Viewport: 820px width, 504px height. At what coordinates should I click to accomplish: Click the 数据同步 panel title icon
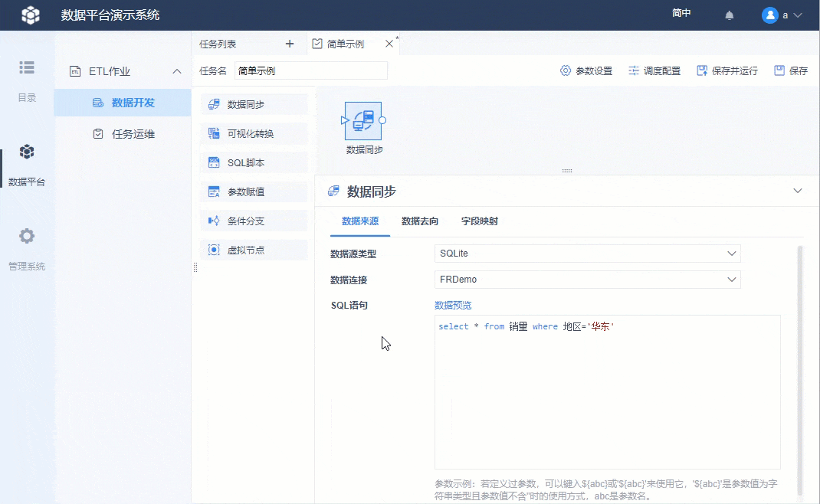point(333,191)
